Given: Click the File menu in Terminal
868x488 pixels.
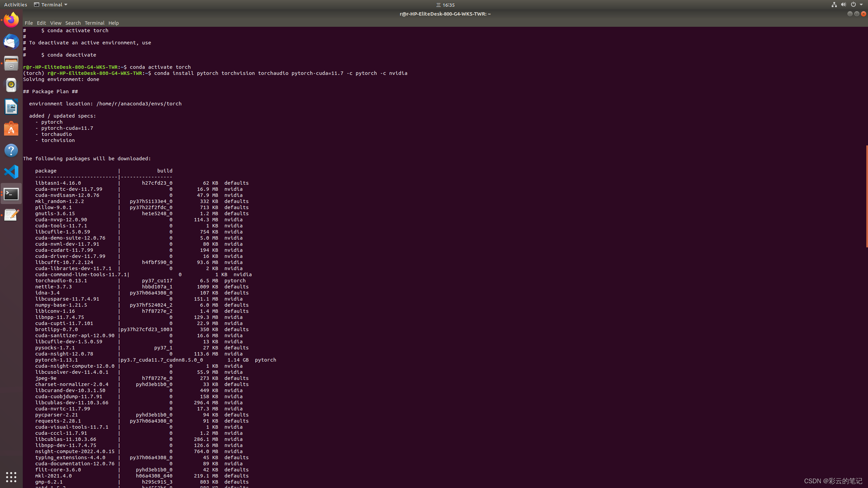Looking at the screenshot, I should click(28, 23).
